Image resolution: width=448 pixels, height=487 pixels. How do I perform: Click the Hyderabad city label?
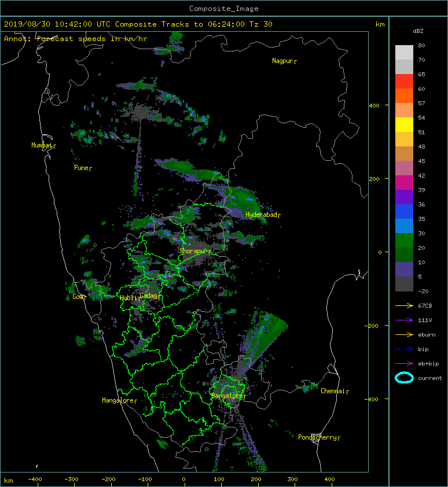tap(261, 215)
